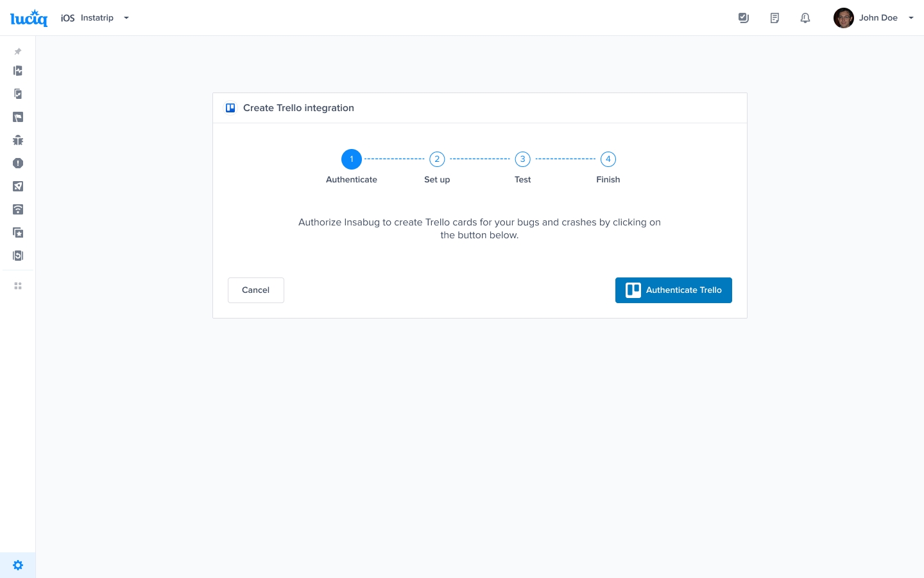Click the notifications bell icon

(x=805, y=18)
